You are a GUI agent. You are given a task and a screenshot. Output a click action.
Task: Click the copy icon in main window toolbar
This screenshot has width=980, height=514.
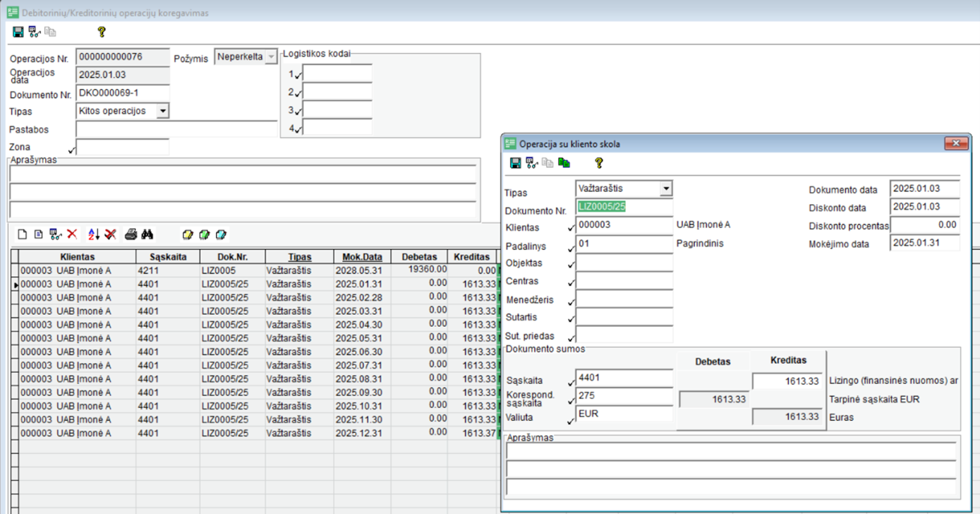click(x=50, y=32)
